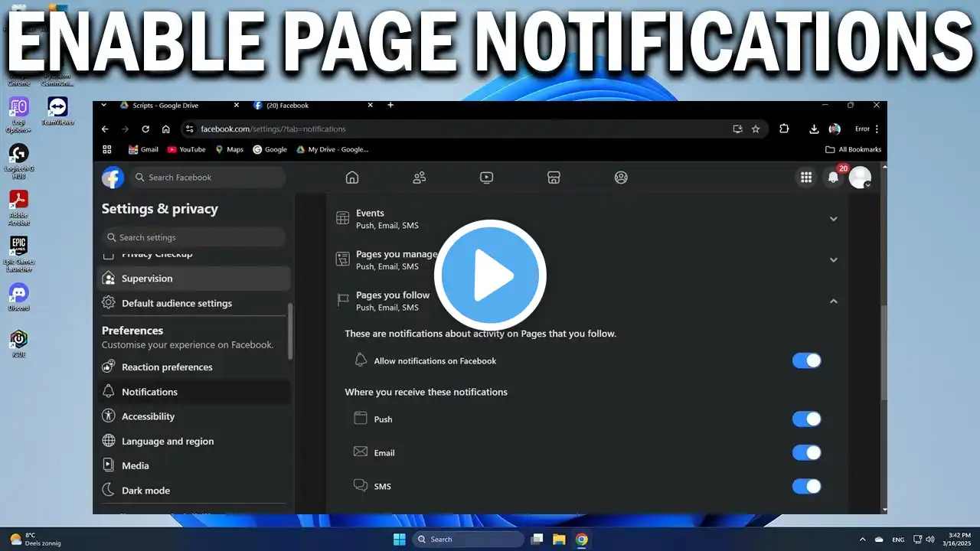Open Default audience settings

[195, 303]
